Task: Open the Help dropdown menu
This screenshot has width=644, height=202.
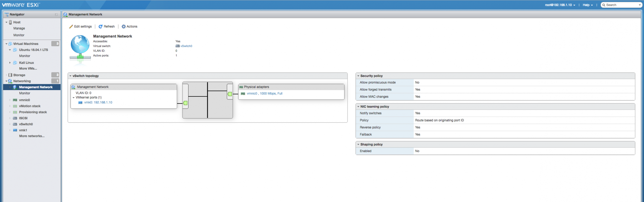Action: coord(588,5)
